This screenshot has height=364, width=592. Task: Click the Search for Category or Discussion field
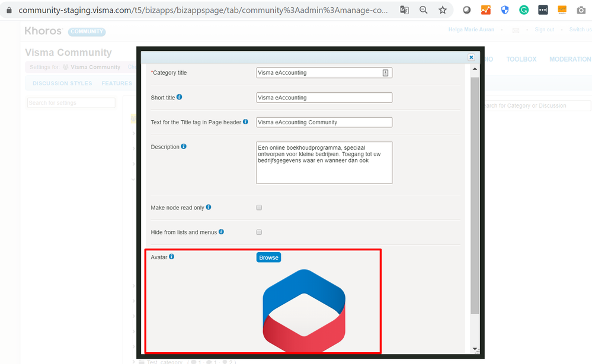536,105
